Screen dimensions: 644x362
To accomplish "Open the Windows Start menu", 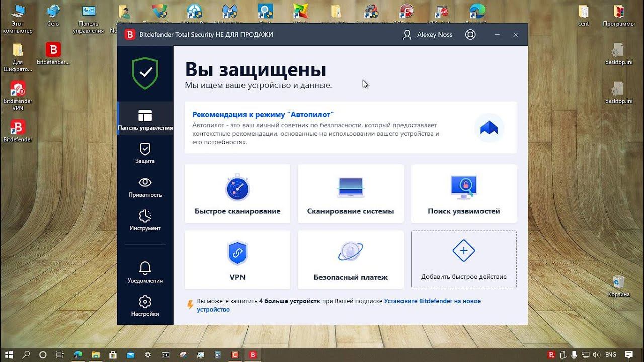I will (10, 355).
